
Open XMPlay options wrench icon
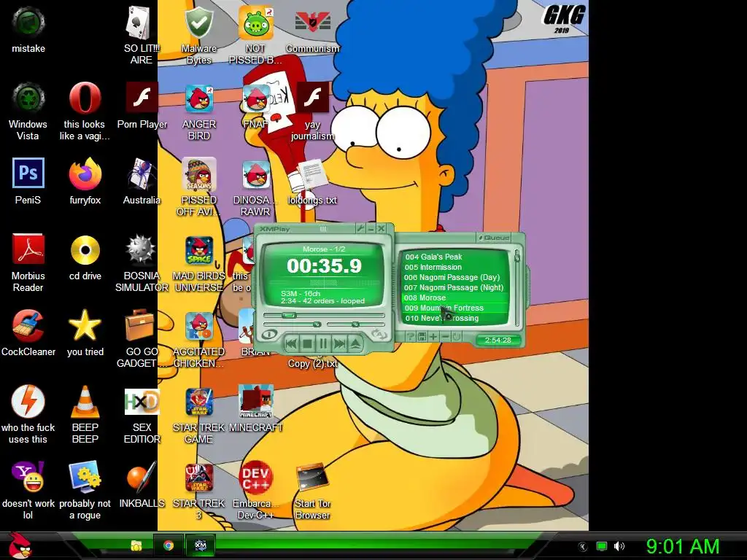tap(360, 229)
